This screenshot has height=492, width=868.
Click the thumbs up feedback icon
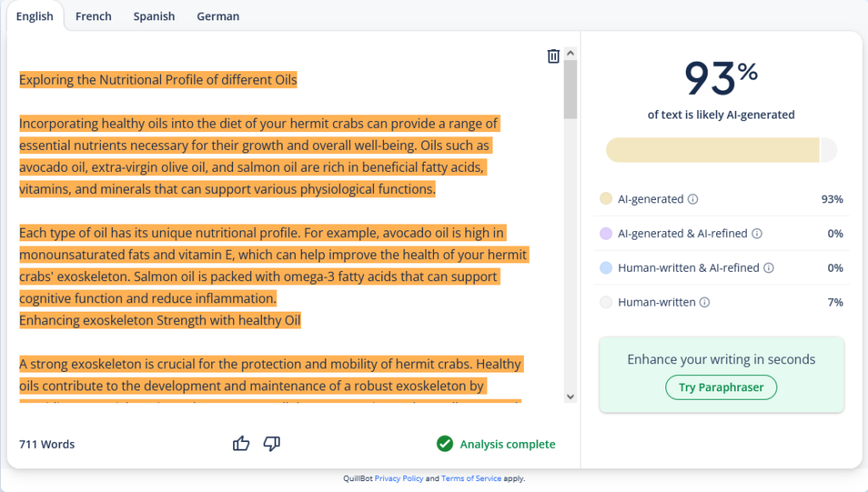tap(242, 444)
